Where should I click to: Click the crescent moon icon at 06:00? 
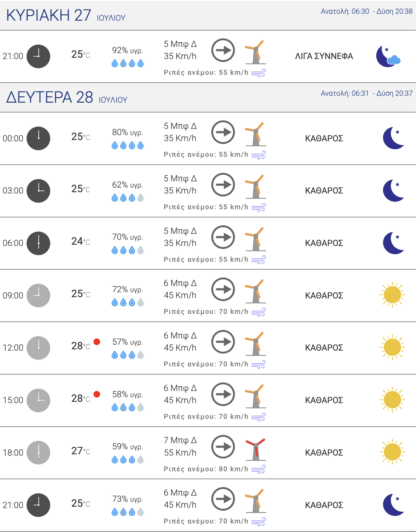[393, 243]
